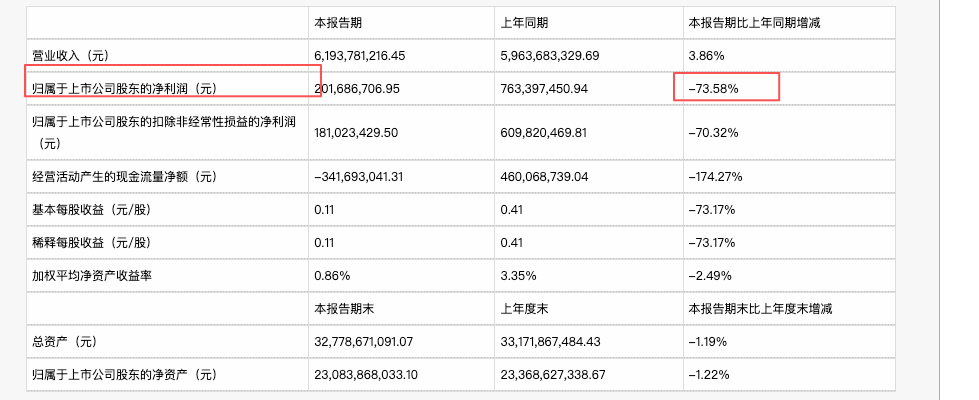Click the revenue figure 6,193,781,216.45
979x400 pixels.
360,56
